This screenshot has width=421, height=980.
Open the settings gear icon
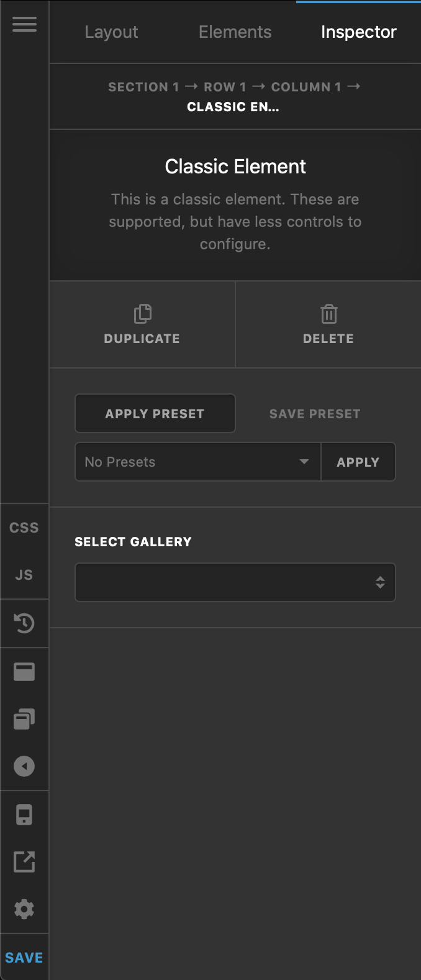(24, 909)
